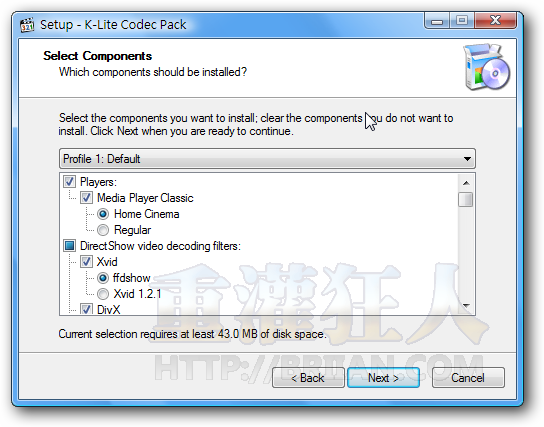Go to the next setup step
Image resolution: width=544 pixels, height=427 pixels.
383,378
